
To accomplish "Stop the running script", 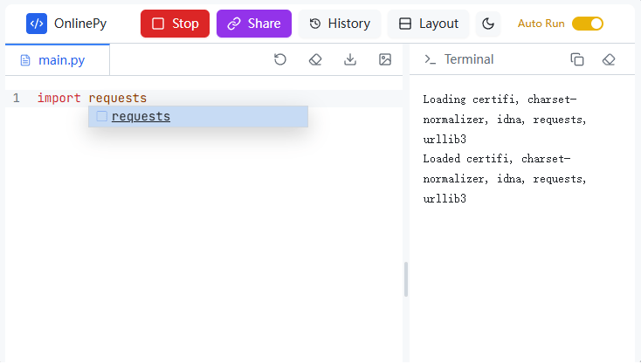I will click(175, 24).
